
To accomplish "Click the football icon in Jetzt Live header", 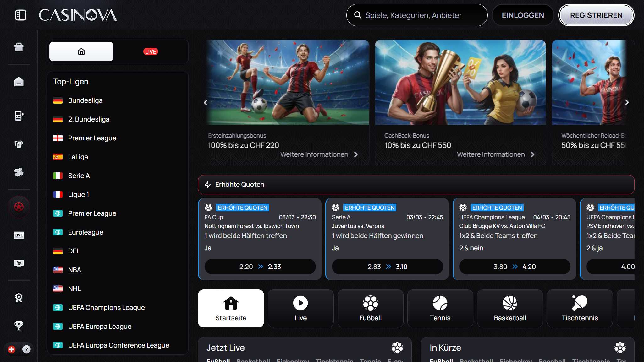I will 397,348.
